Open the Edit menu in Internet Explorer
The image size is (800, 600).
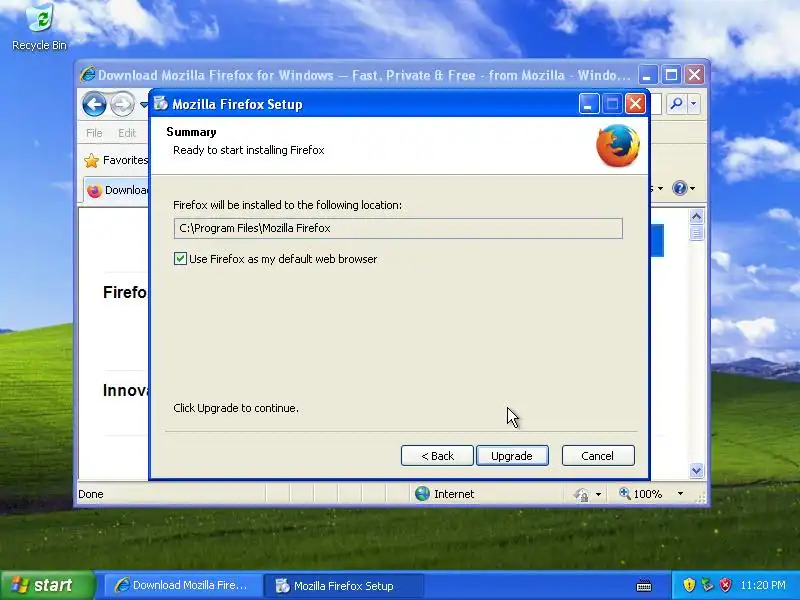point(127,133)
